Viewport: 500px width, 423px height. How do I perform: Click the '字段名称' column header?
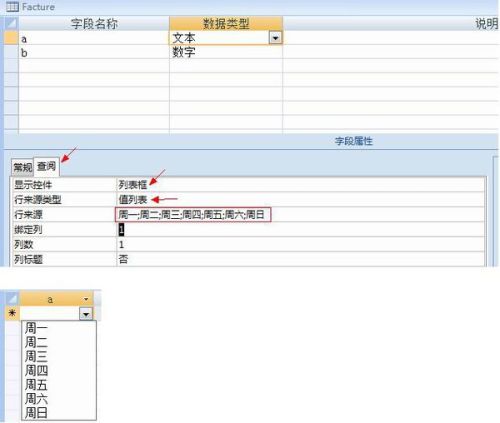[94, 24]
